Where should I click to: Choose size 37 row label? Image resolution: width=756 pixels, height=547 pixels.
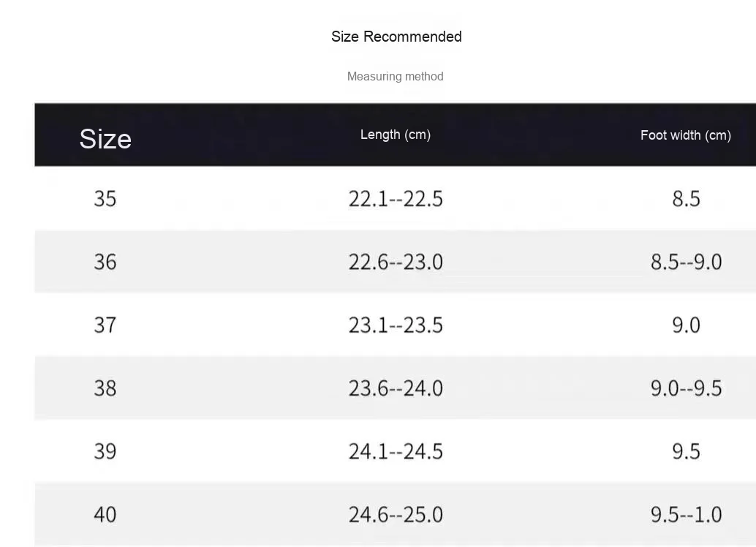(105, 325)
